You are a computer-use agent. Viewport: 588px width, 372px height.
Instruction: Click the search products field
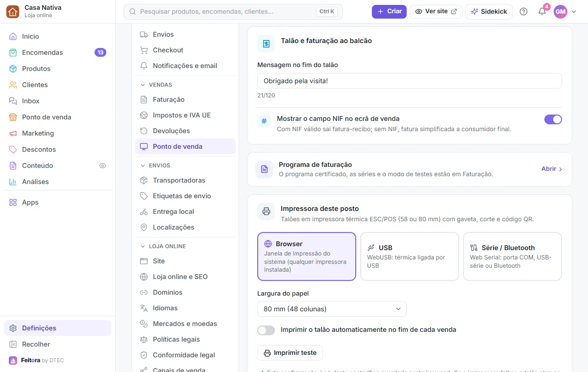click(233, 12)
